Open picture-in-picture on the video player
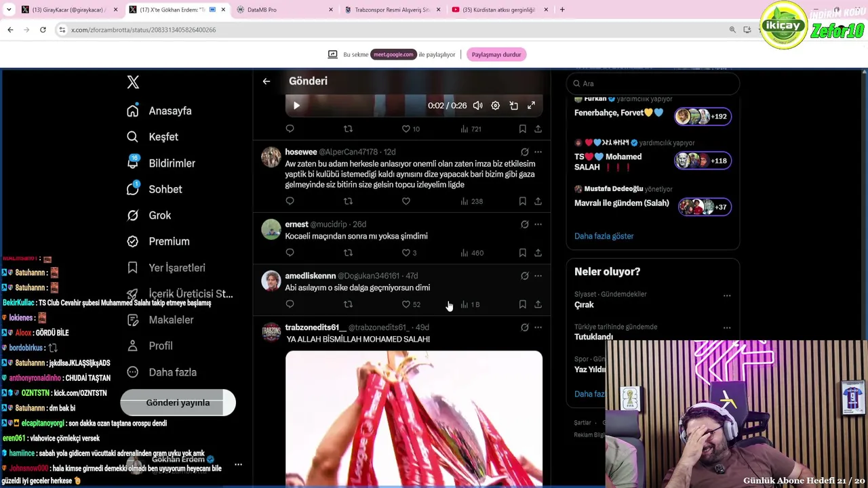Image resolution: width=868 pixels, height=488 pixels. [x=513, y=106]
